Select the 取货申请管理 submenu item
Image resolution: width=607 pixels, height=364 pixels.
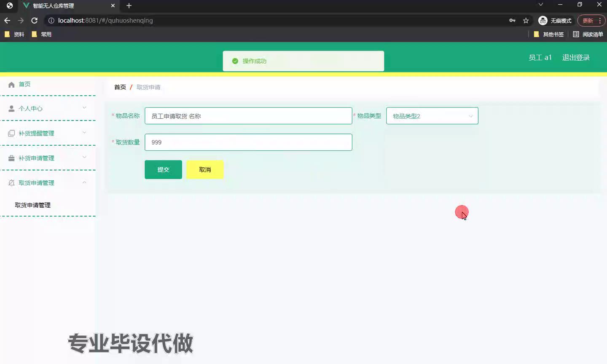tap(33, 205)
